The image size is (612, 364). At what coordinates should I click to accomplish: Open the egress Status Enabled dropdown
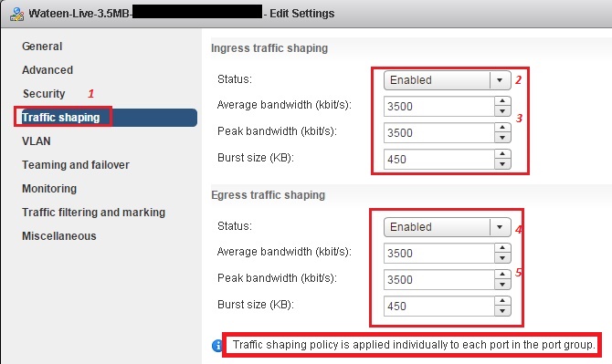pos(448,227)
